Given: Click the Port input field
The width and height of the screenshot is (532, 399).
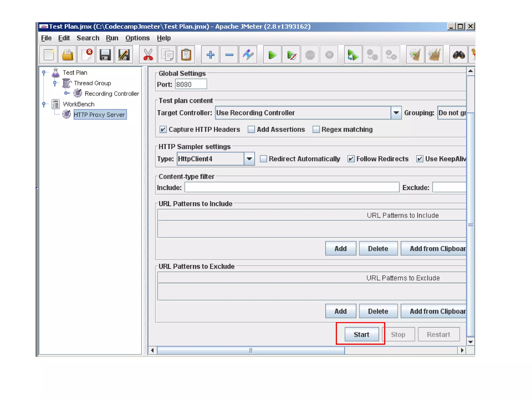Looking at the screenshot, I should [x=191, y=84].
